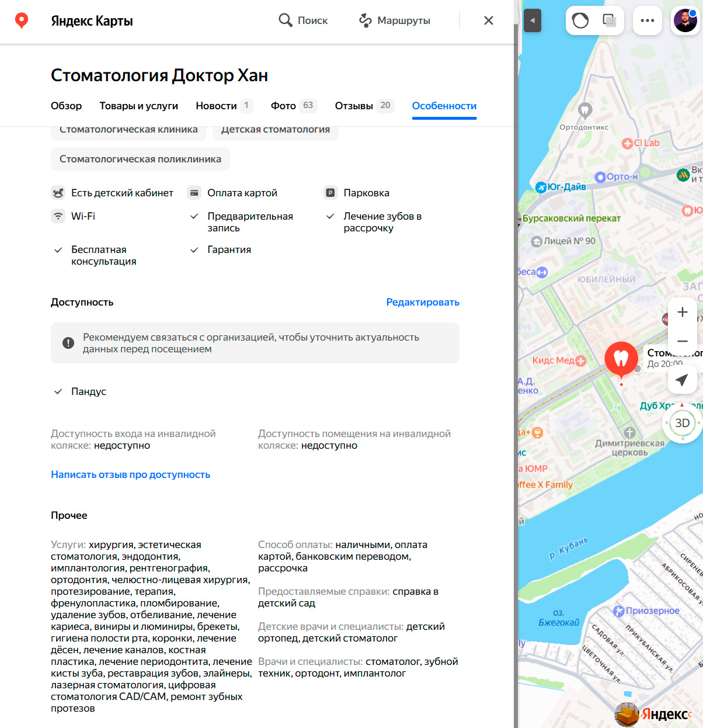Zoom out the map with minus button
Screen dimensions: 703x728
tap(682, 341)
